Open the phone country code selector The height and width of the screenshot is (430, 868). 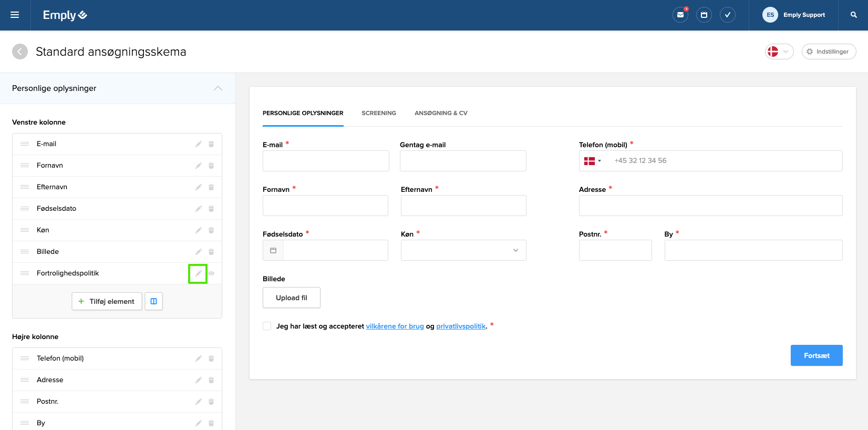592,161
